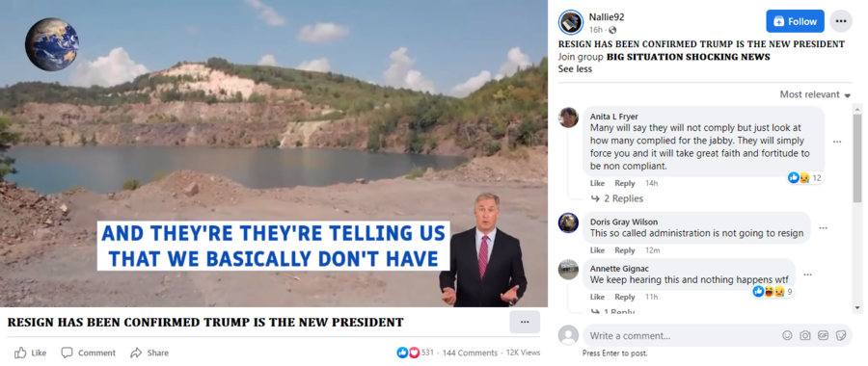Click the GIF icon in the comment box
Image resolution: width=868 pixels, height=366 pixels.
823,335
